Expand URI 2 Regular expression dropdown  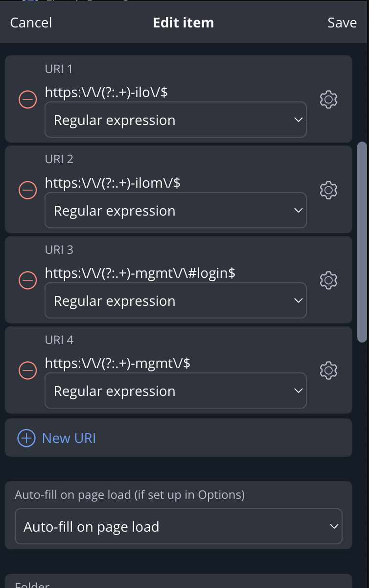176,211
